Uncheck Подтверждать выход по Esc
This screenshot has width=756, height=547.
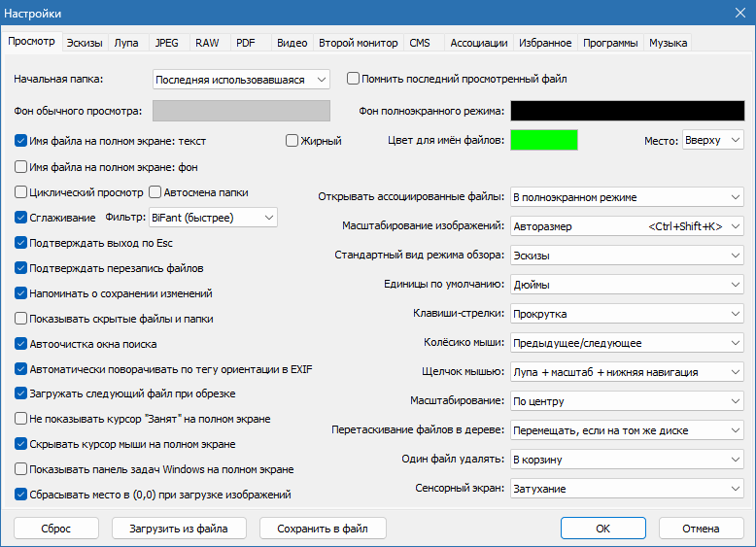[x=20, y=243]
